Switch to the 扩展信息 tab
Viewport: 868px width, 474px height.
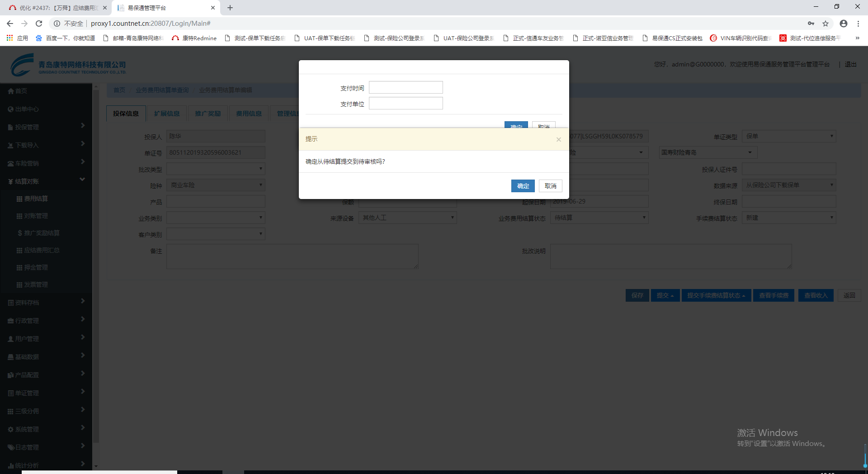pyautogui.click(x=167, y=114)
